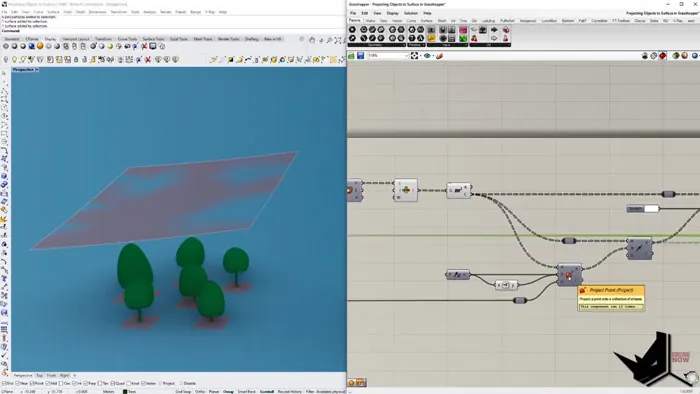Save the Grasshopper document with the floppy icon

360,55
